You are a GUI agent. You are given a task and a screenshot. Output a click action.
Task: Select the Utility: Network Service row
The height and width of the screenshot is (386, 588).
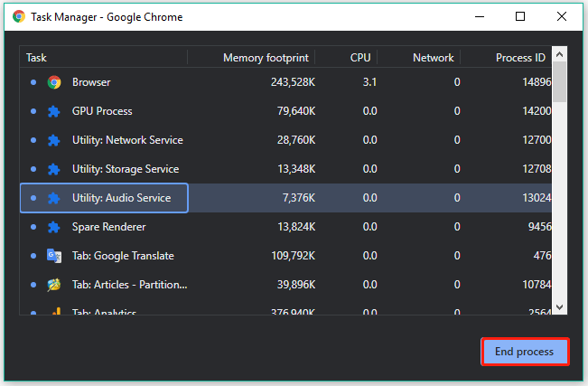click(x=127, y=140)
